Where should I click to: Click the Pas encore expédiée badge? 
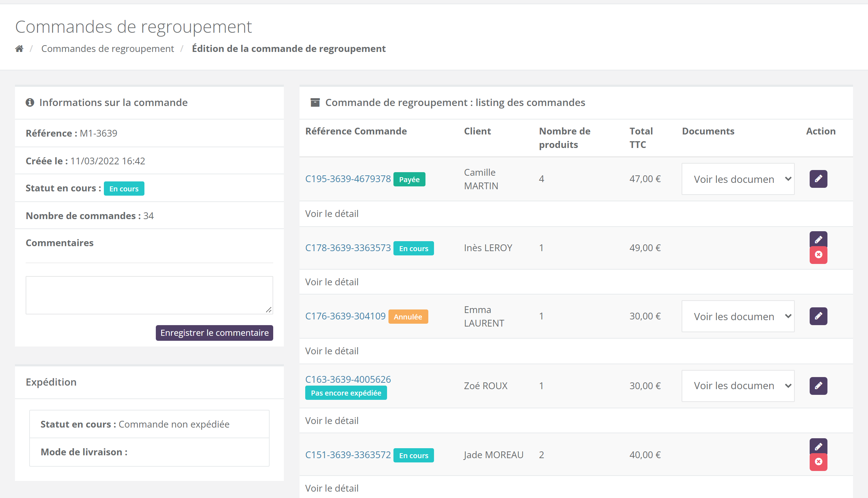(x=346, y=393)
